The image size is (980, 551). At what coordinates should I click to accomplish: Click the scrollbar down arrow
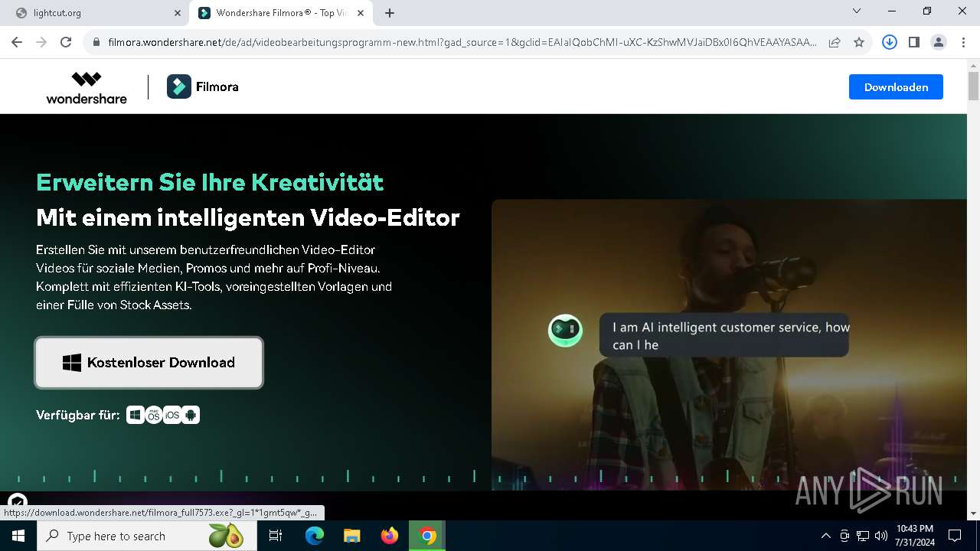tap(973, 514)
